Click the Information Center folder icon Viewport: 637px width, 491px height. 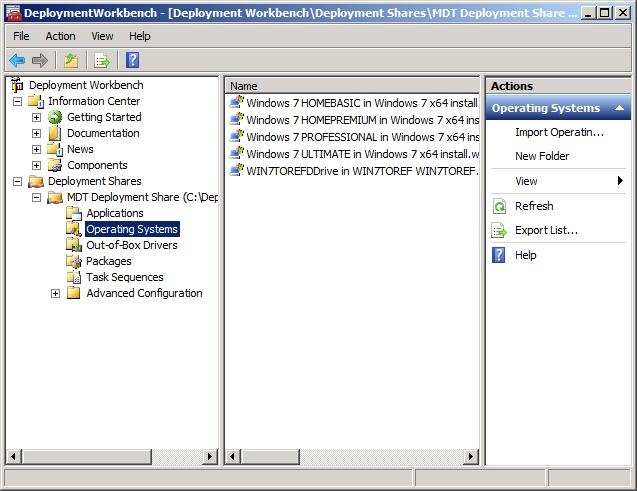click(x=36, y=101)
